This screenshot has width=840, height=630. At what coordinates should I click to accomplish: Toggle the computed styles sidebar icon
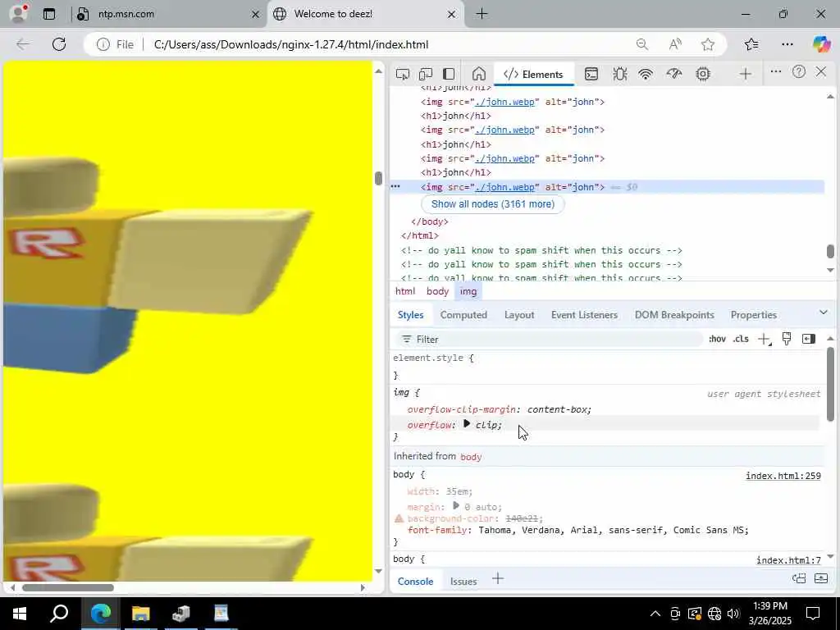(808, 339)
